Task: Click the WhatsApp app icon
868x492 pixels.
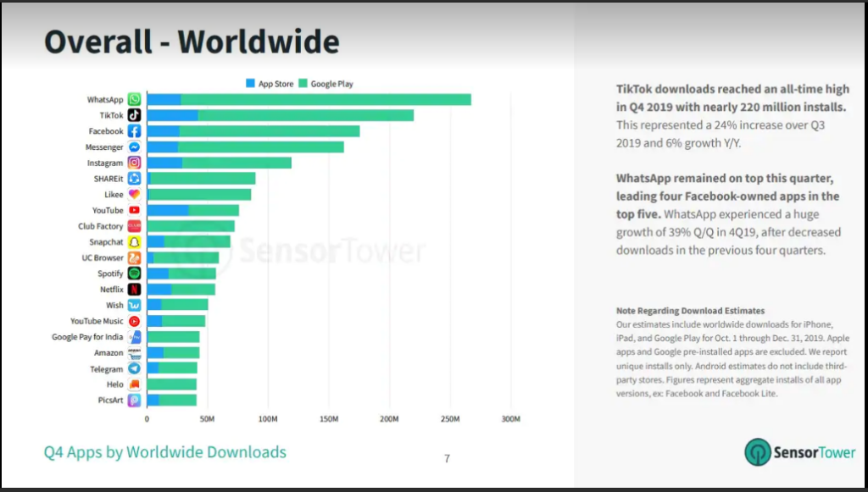Action: tap(134, 100)
